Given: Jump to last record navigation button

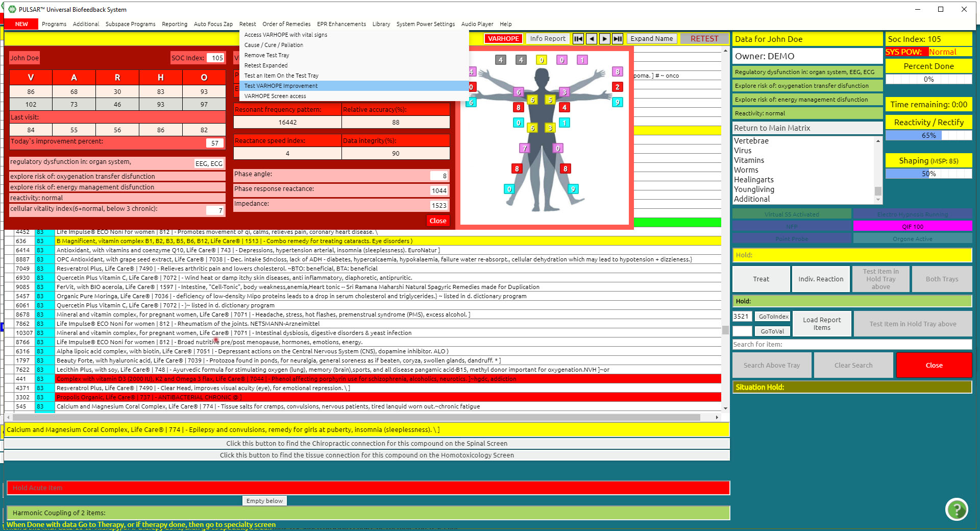Looking at the screenshot, I should (618, 39).
